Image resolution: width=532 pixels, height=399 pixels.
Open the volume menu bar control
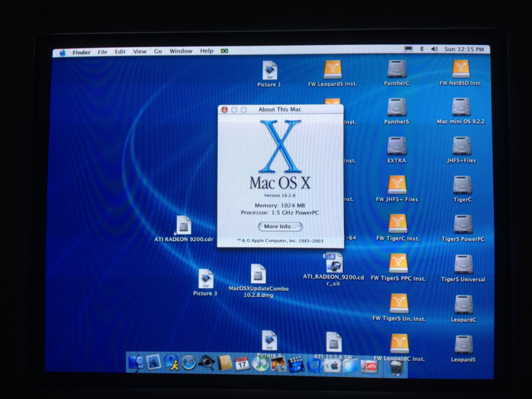[434, 49]
